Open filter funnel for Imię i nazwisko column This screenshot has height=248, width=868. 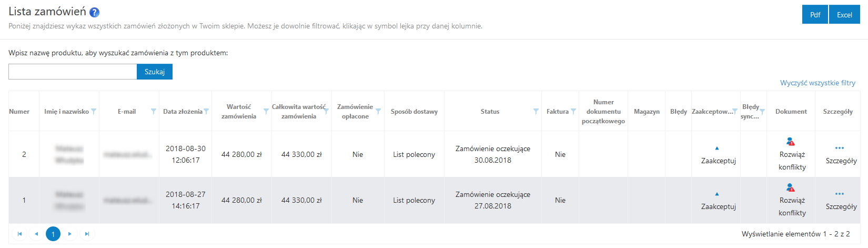(x=94, y=112)
